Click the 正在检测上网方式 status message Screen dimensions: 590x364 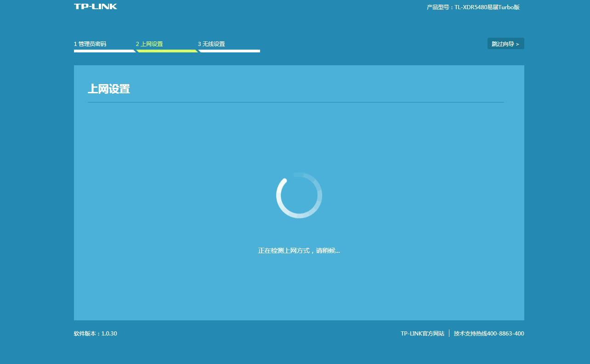point(299,250)
